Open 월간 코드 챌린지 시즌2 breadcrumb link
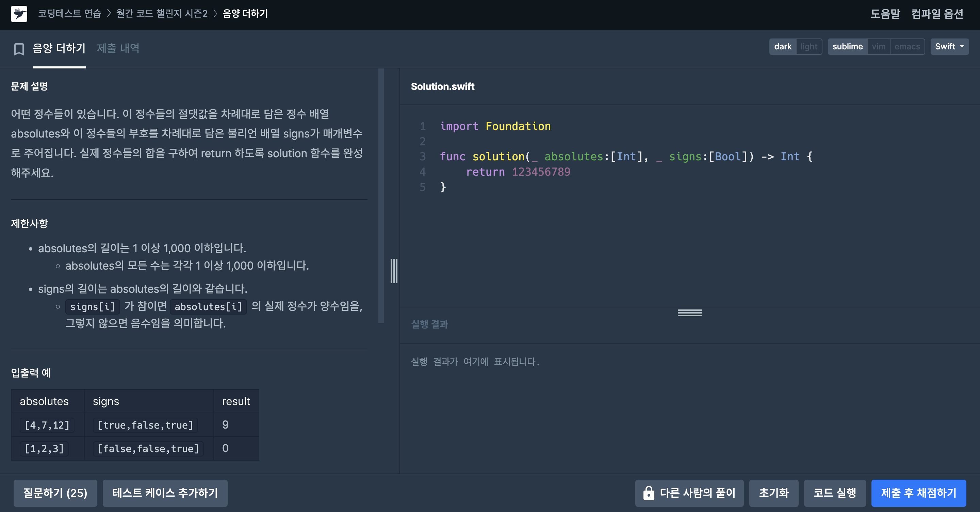 [x=162, y=14]
